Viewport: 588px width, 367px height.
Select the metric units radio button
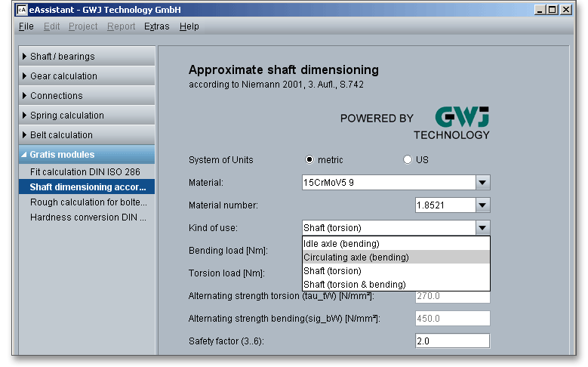tap(309, 160)
